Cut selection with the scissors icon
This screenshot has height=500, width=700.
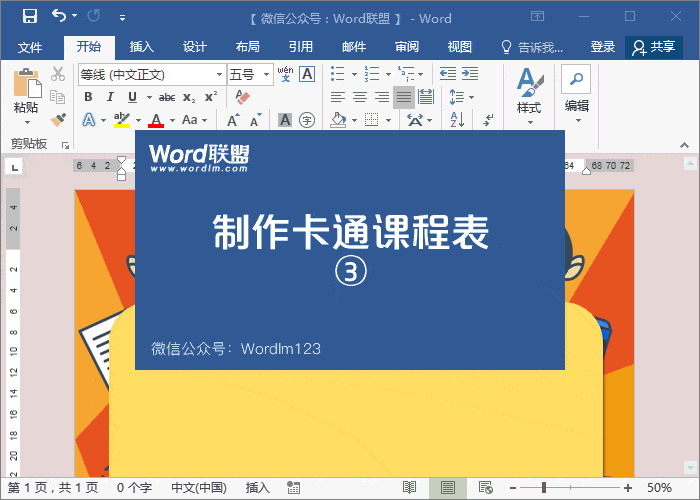click(x=58, y=74)
